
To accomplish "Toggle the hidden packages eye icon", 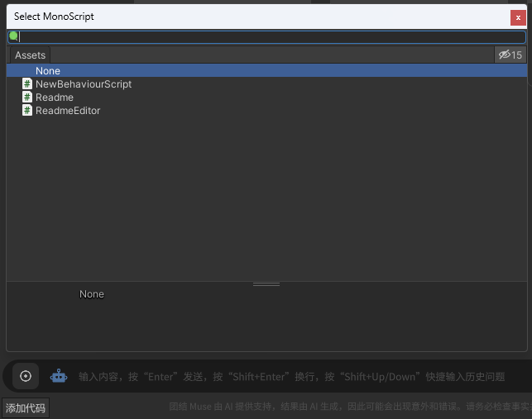I will 510,55.
